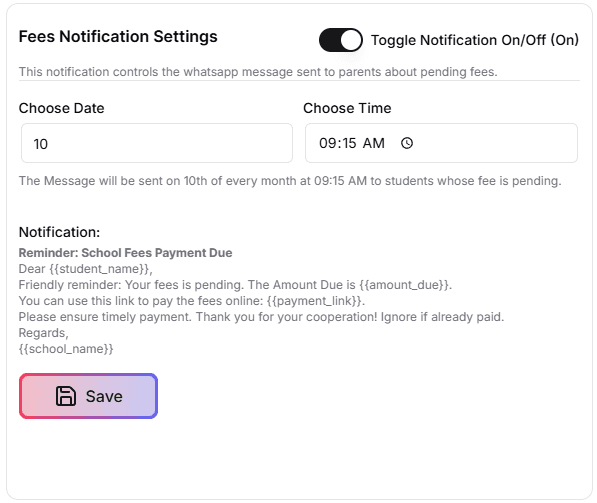This screenshot has height=503, width=597.
Task: Click the 'Reminder: School Fees Payment Due' line
Action: click(x=125, y=253)
